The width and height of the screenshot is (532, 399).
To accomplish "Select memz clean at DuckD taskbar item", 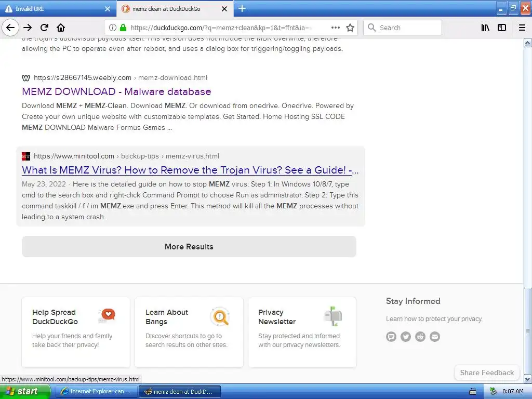I will coord(179,392).
